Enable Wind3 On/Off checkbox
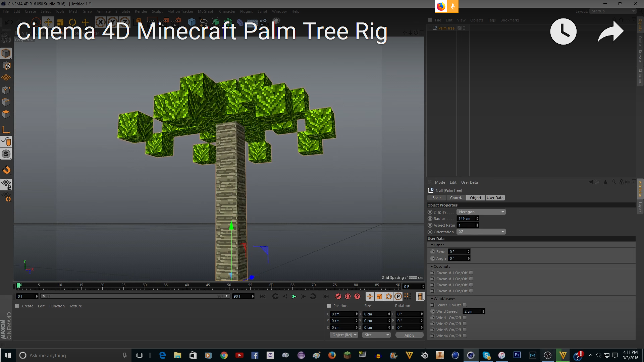Screen dimensions: 644x362 (x=465, y=330)
